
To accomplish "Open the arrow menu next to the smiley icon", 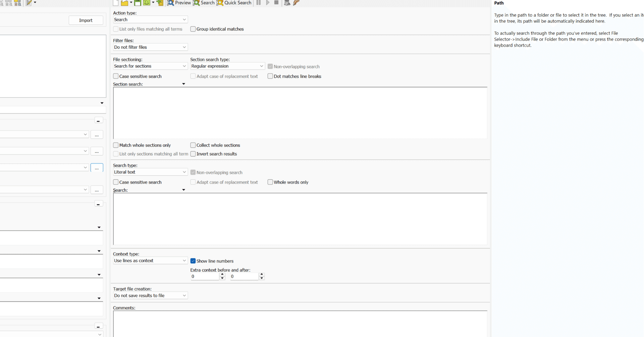I will [153, 3].
